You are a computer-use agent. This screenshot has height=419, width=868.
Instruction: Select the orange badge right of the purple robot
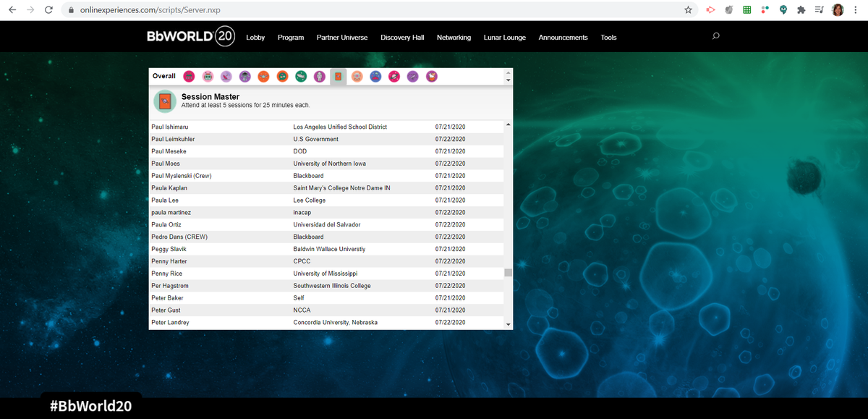pyautogui.click(x=264, y=76)
